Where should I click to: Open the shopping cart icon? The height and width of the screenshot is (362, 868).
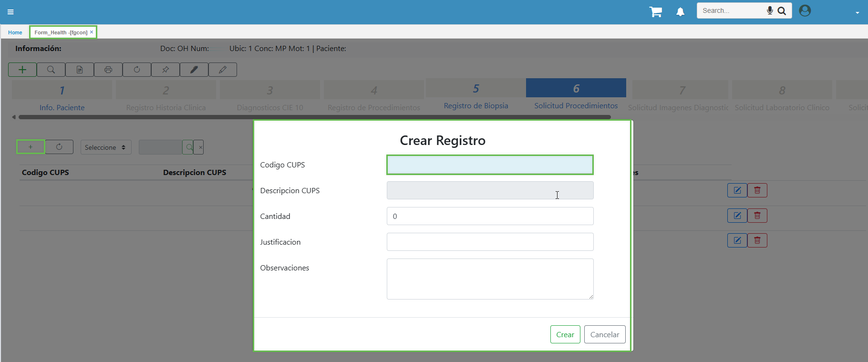[656, 11]
